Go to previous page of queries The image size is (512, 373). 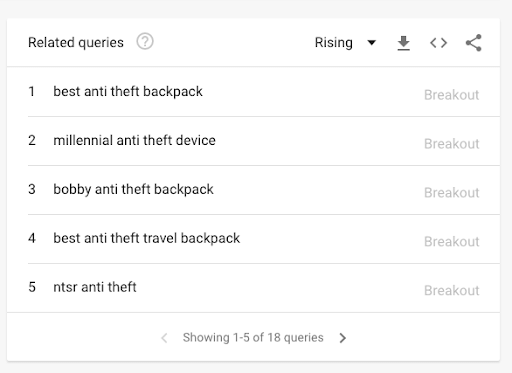pos(164,338)
